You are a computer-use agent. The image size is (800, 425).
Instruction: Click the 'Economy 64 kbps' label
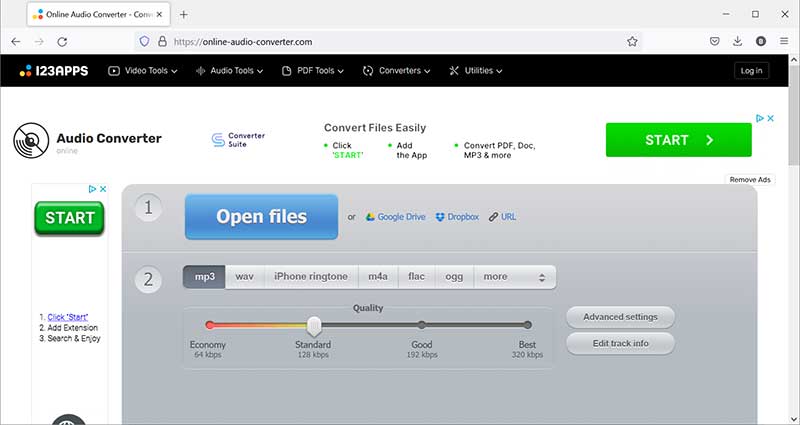(x=208, y=349)
